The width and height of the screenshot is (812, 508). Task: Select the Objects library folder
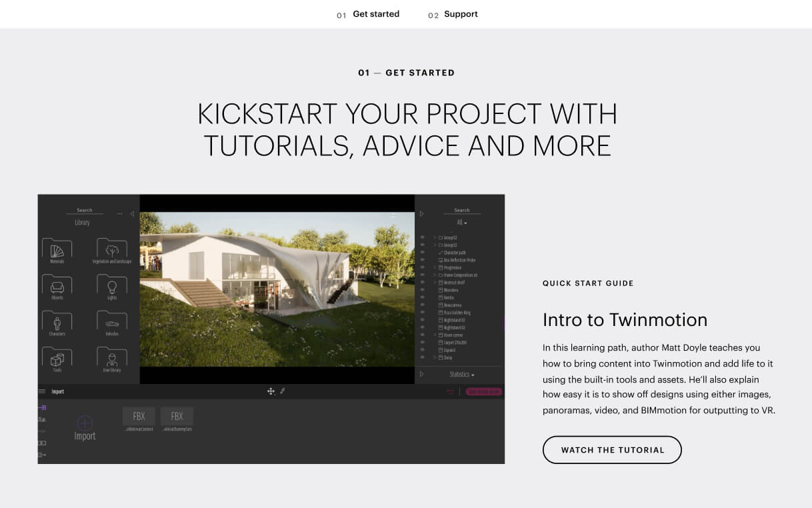[57, 285]
